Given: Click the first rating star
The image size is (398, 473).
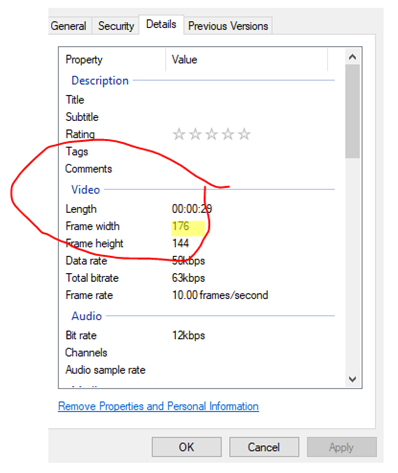Looking at the screenshot, I should [179, 134].
